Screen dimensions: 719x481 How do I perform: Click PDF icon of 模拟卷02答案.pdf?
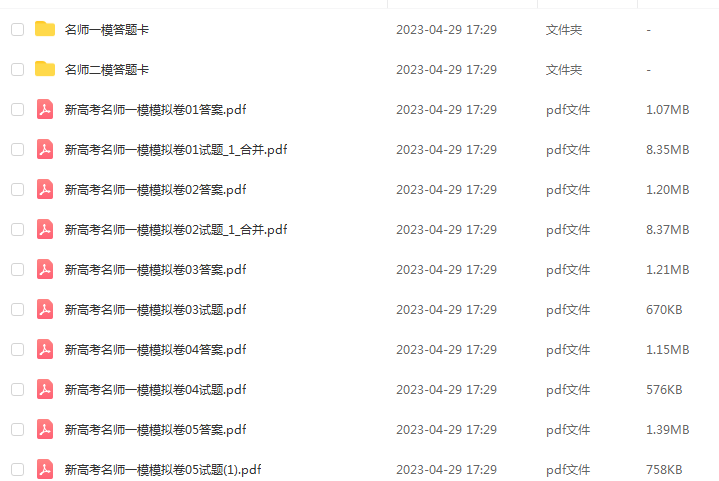click(45, 189)
